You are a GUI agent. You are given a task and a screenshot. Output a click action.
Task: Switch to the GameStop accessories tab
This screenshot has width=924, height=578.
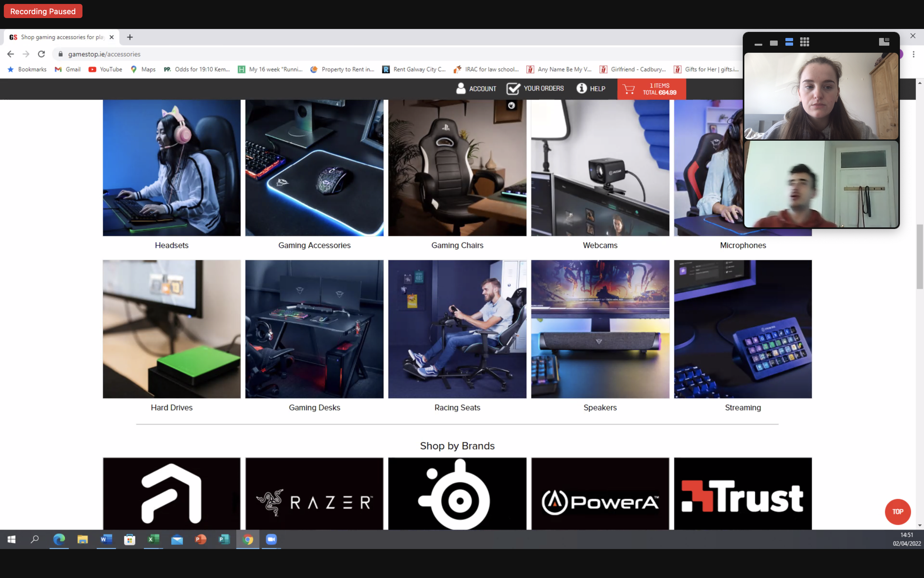(x=61, y=37)
